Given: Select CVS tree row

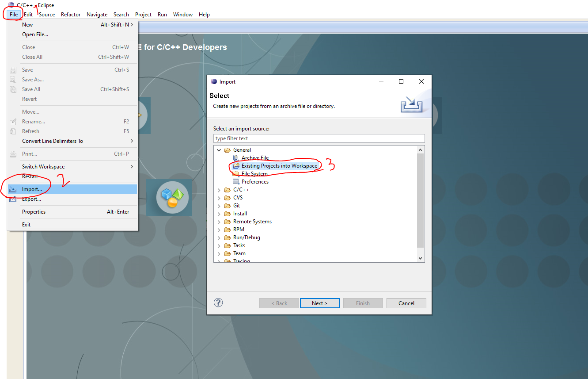Looking at the screenshot, I should pos(238,198).
